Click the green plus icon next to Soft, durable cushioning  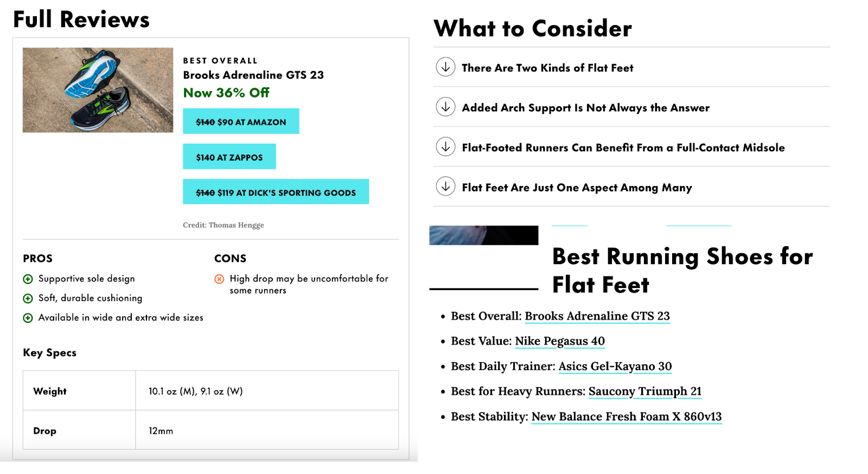point(28,299)
